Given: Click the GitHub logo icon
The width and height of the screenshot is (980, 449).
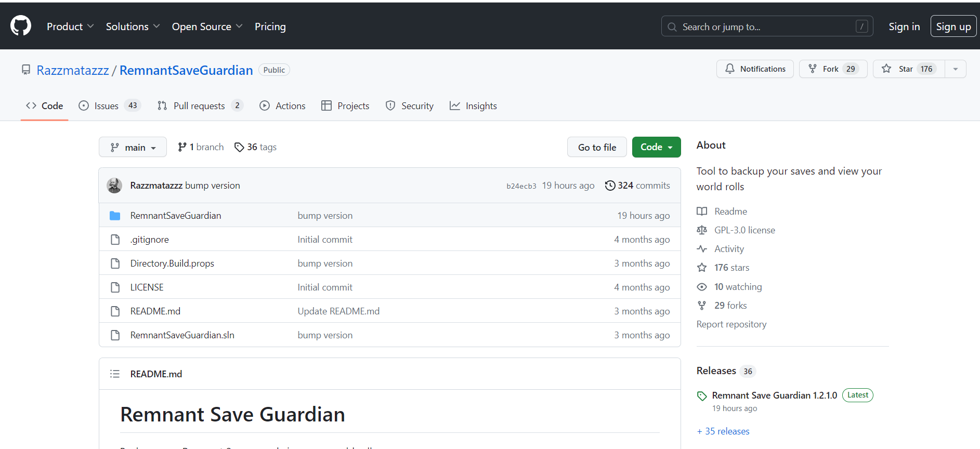Looking at the screenshot, I should pyautogui.click(x=21, y=26).
